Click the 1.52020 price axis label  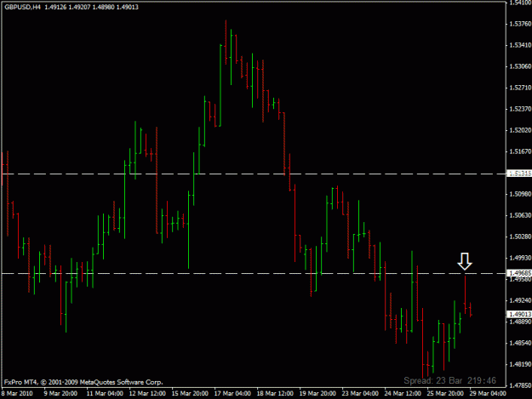[x=520, y=130]
